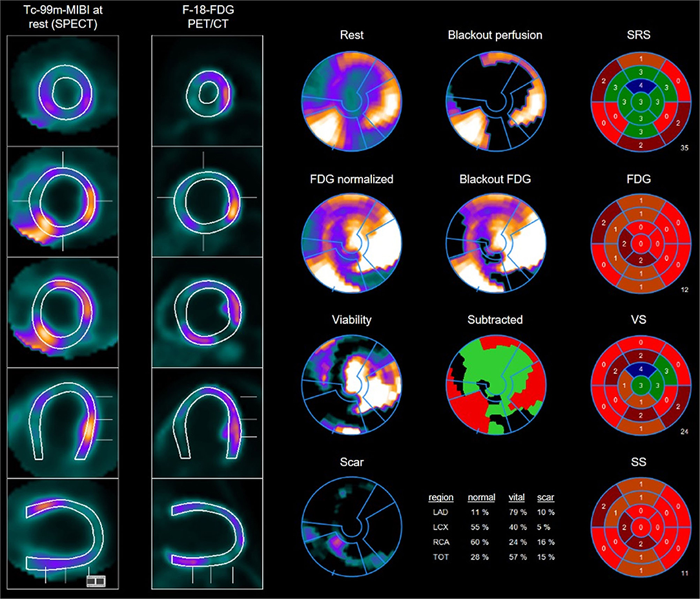Screen dimensions: 700x599
Task: Click the small gray icon in the bottom SPECT panel
Action: 96,581
